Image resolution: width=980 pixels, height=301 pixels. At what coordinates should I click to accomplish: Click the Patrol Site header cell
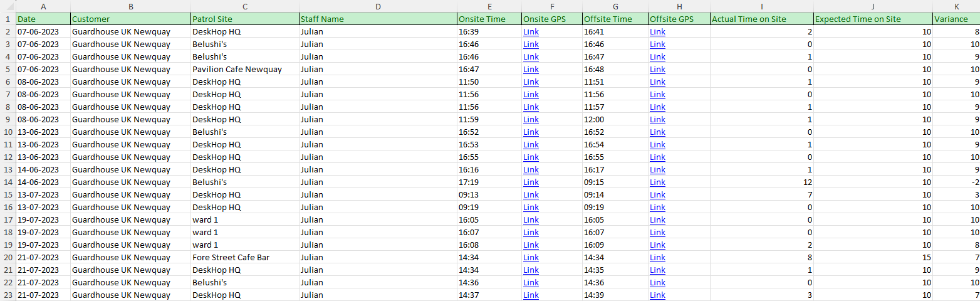tap(245, 19)
